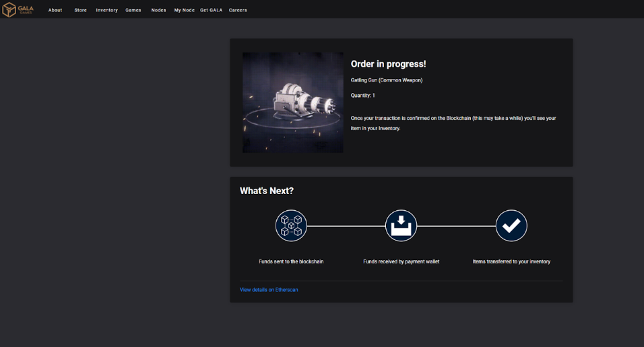Click the 'Gatling Gun (Common Weapon)' text
This screenshot has width=644, height=347.
pyautogui.click(x=387, y=80)
